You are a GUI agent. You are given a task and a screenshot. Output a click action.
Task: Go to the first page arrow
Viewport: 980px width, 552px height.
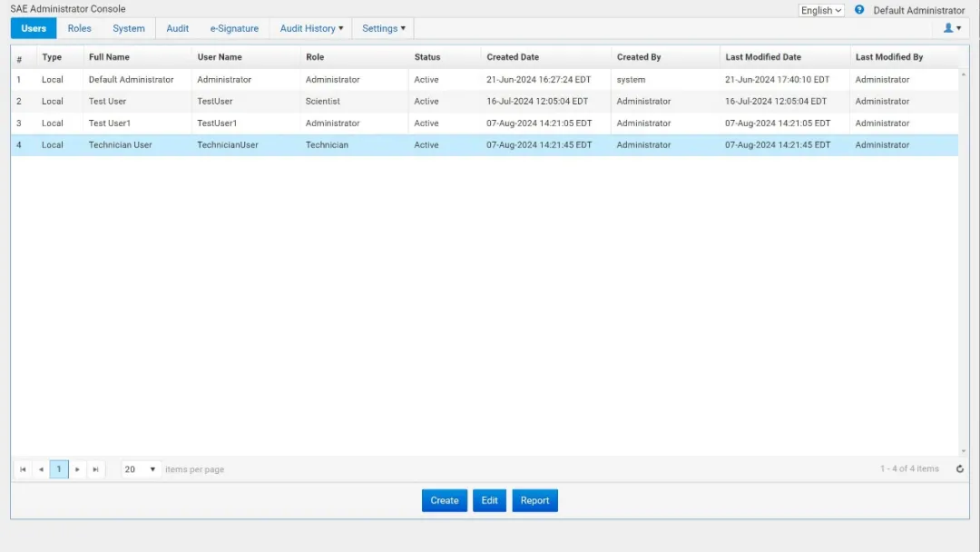pyautogui.click(x=23, y=469)
